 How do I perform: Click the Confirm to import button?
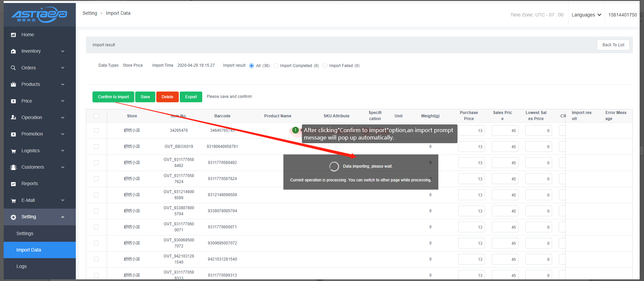coord(113,97)
